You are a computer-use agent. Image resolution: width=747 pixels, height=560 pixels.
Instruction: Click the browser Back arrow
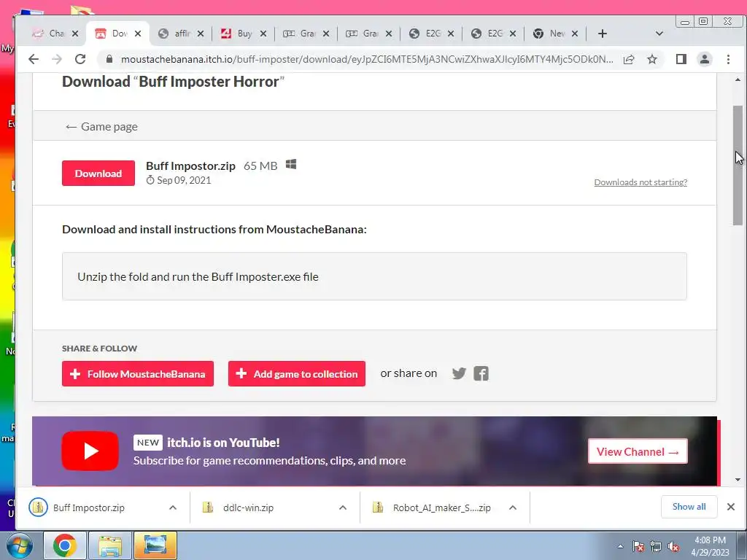[x=34, y=59]
